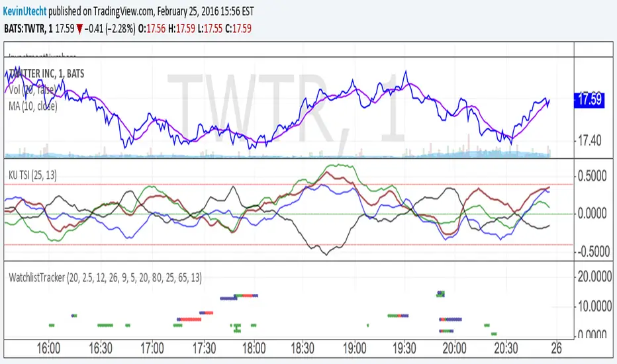Image resolution: width=617 pixels, height=364 pixels.
Task: Click the 17:00 time axis label
Action: (x=152, y=349)
